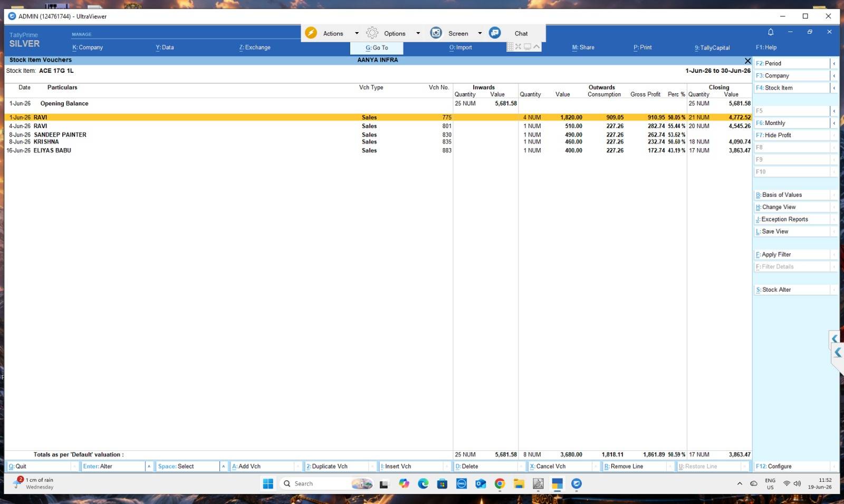844x504 pixels.
Task: Select the KRISHNA sales voucher row
Action: pyautogui.click(x=378, y=142)
